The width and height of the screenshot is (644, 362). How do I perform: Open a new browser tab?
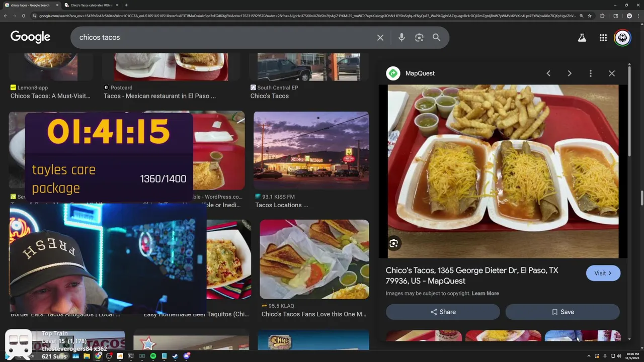tap(126, 5)
